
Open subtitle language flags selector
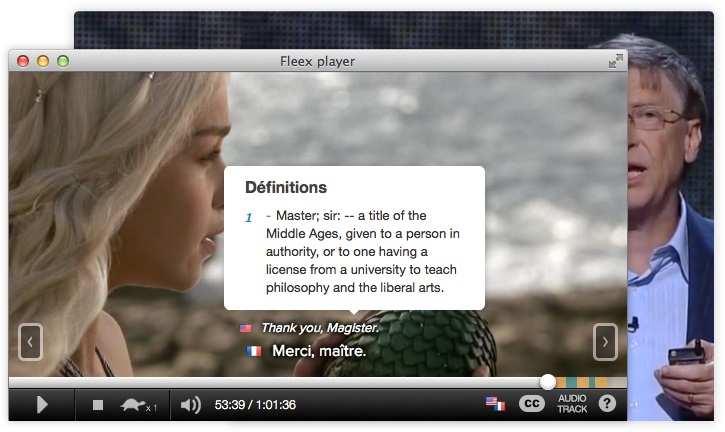pyautogui.click(x=495, y=404)
